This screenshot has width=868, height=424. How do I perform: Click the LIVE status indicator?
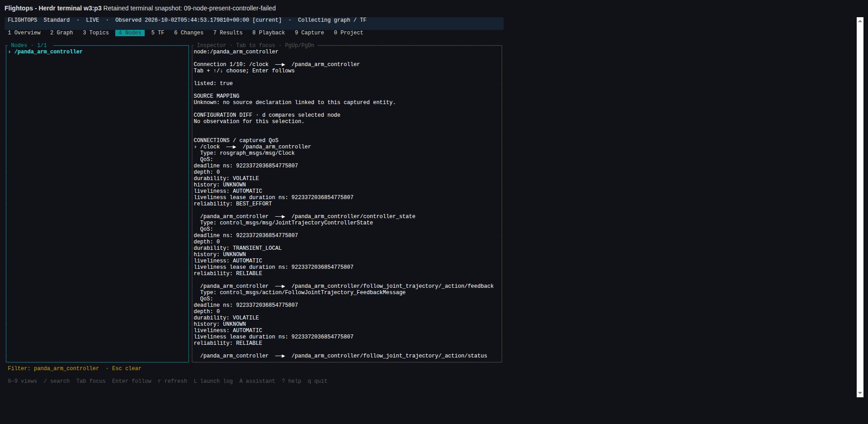[93, 20]
